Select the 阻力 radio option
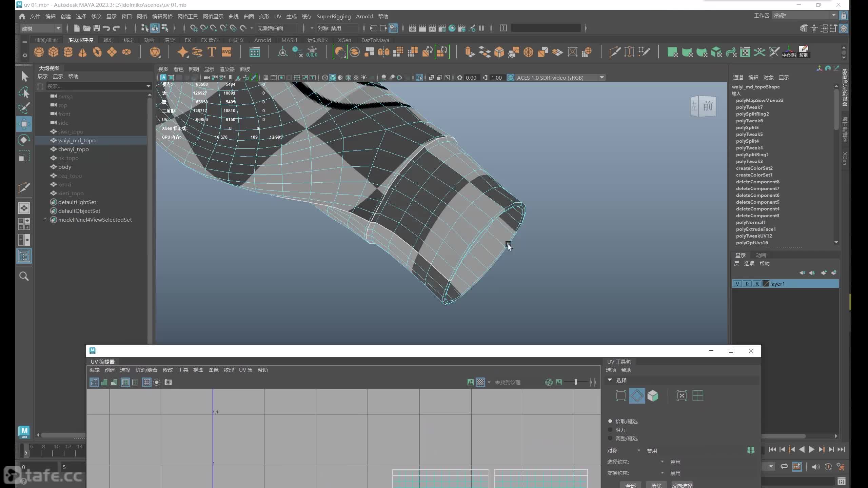 610,430
